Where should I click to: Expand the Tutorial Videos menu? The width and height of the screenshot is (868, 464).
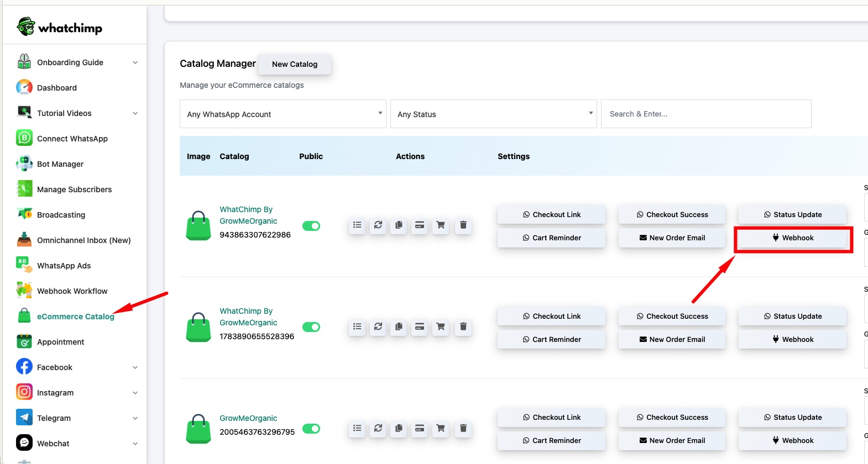[77, 113]
